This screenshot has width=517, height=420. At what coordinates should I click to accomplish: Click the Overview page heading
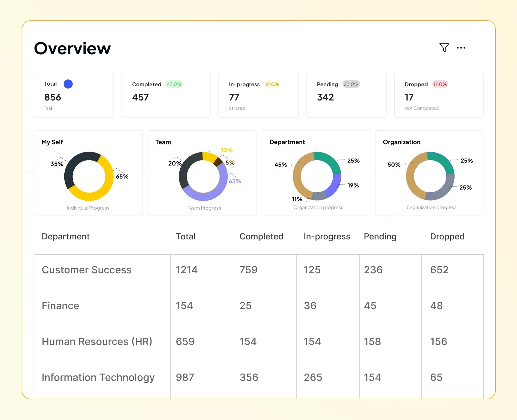pyautogui.click(x=72, y=48)
